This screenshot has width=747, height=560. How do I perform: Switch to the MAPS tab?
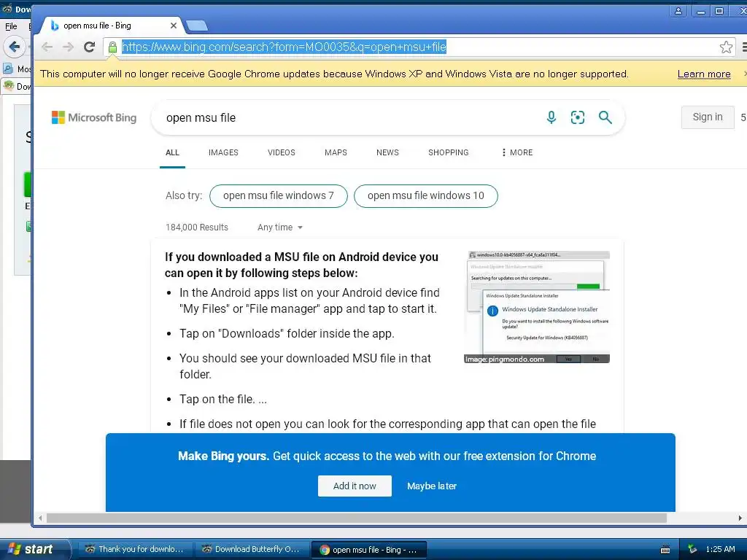pos(336,152)
